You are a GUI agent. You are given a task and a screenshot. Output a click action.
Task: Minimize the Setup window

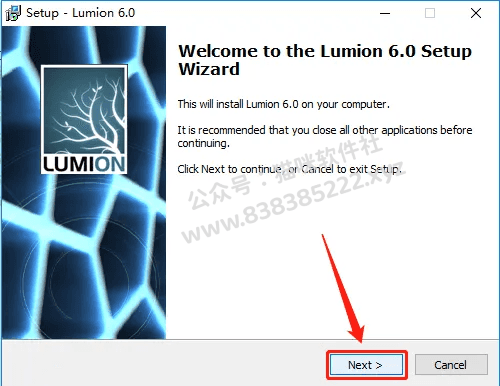tap(385, 13)
